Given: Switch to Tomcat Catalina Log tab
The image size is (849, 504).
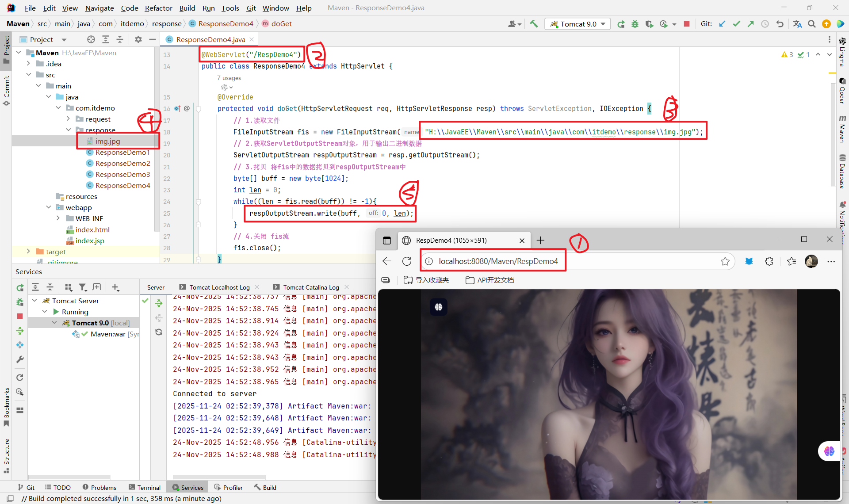Looking at the screenshot, I should (310, 287).
